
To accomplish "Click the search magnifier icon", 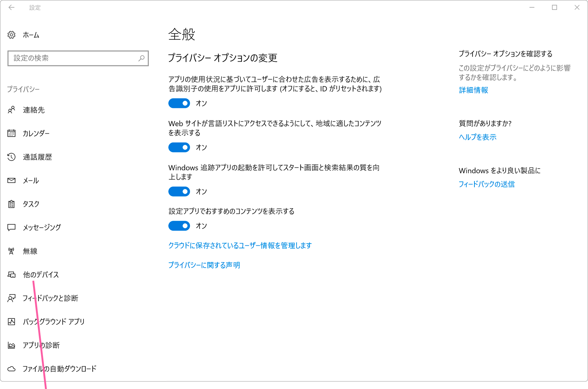I will [x=141, y=58].
